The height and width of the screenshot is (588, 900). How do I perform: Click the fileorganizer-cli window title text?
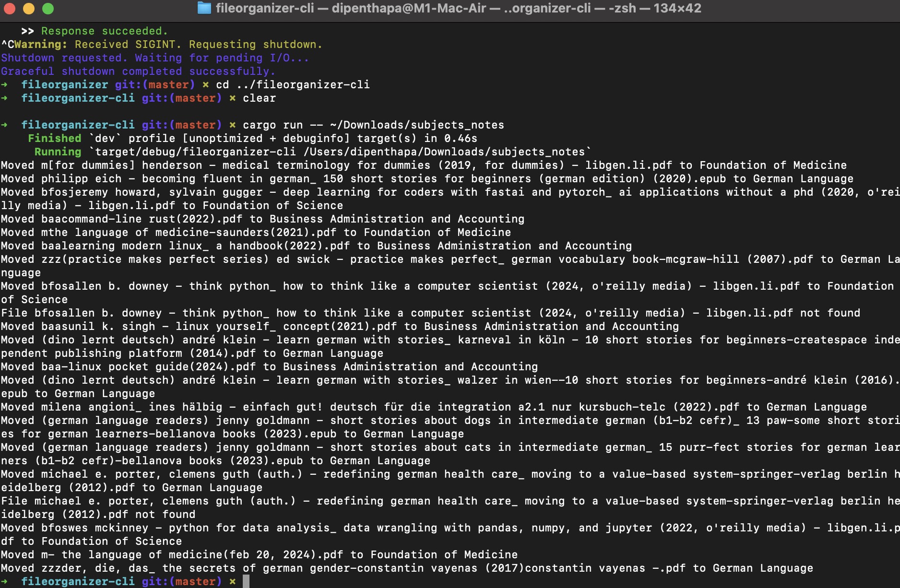pos(264,8)
